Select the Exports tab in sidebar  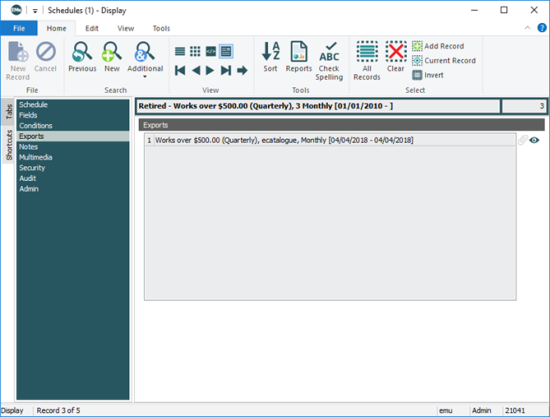tap(73, 136)
